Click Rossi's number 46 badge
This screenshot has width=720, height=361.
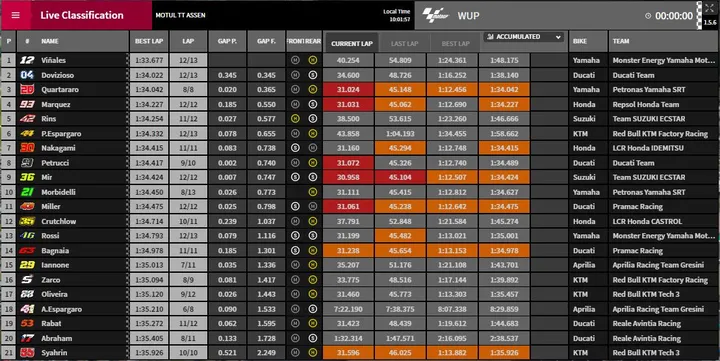(x=27, y=236)
